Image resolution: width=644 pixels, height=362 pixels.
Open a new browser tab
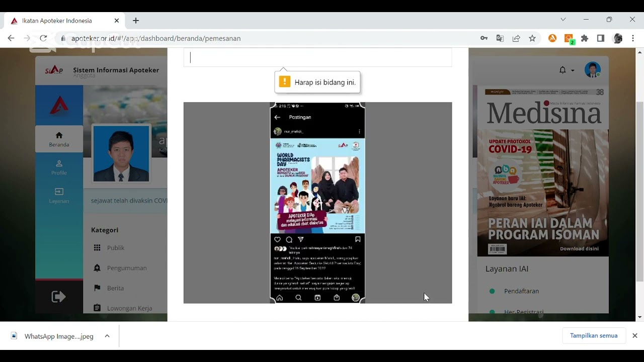coord(136,21)
